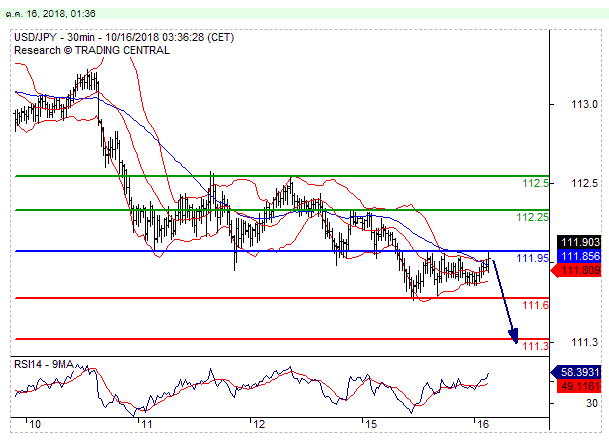This screenshot has height=441, width=609.
Task: Click the 112.5 price axis value
Action: pos(585,183)
